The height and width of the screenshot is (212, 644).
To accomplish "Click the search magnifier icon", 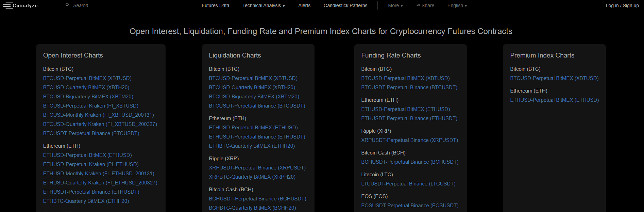I will pos(68,5).
